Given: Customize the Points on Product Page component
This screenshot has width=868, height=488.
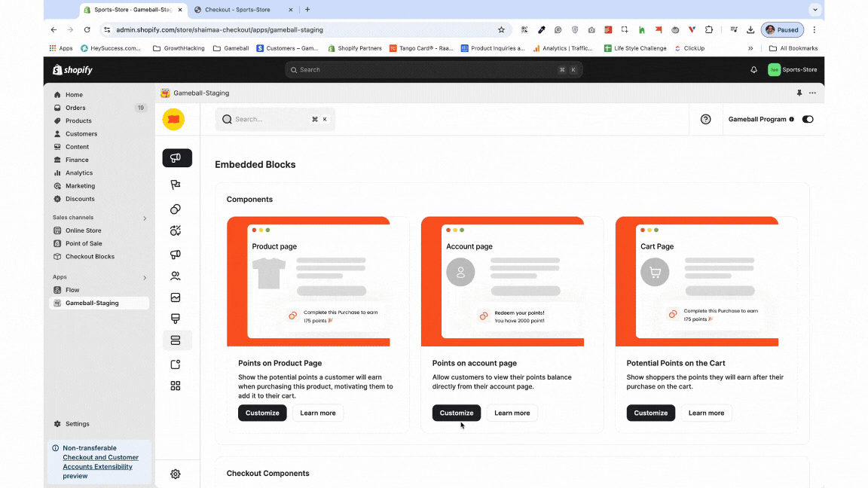Looking at the screenshot, I should point(262,413).
